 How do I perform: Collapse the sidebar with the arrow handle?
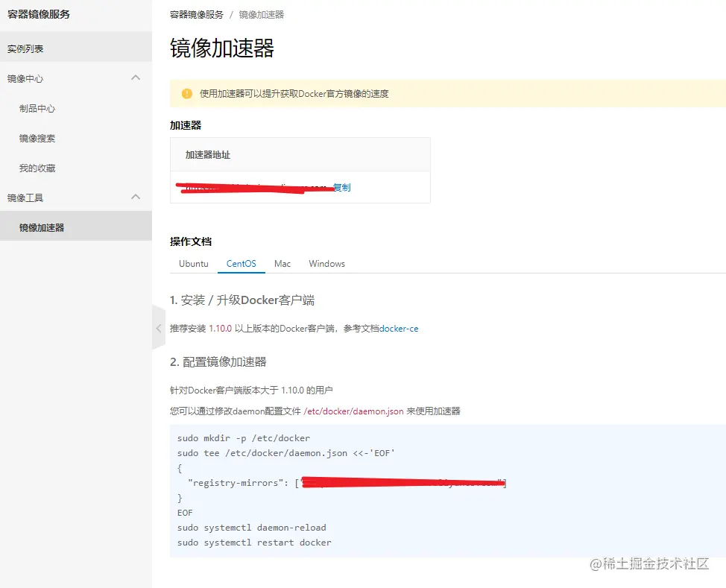(158, 328)
